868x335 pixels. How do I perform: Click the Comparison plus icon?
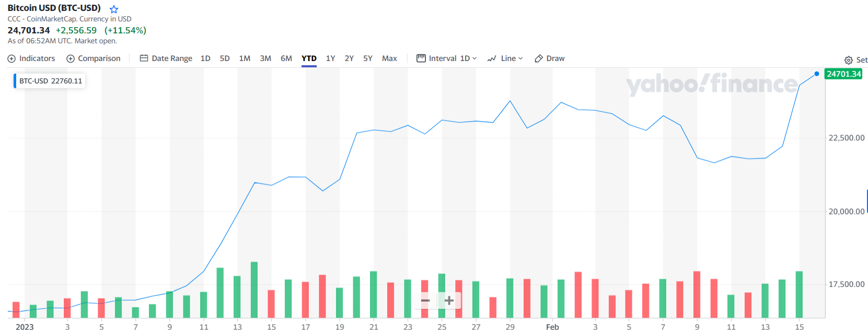click(71, 58)
